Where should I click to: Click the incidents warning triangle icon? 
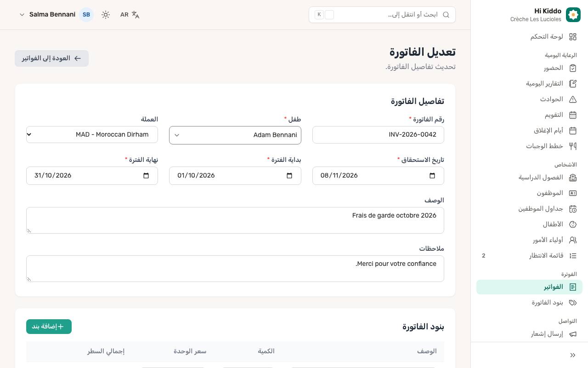[x=573, y=99]
